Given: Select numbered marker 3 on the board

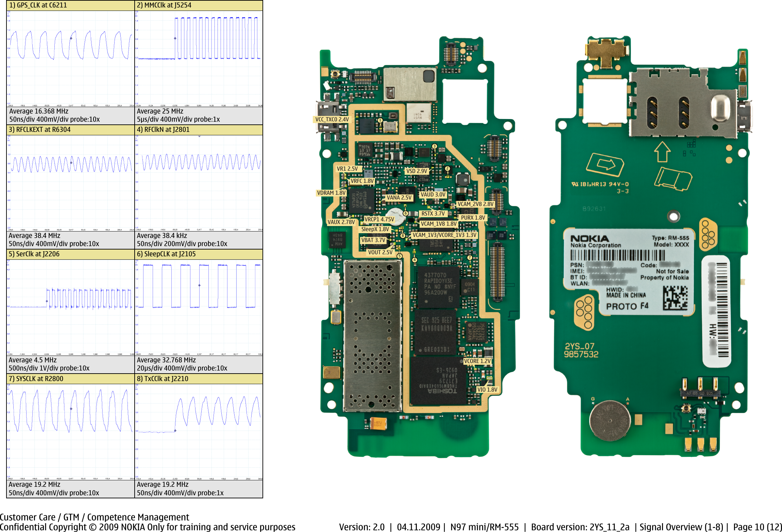Looking at the screenshot, I should click(434, 146).
